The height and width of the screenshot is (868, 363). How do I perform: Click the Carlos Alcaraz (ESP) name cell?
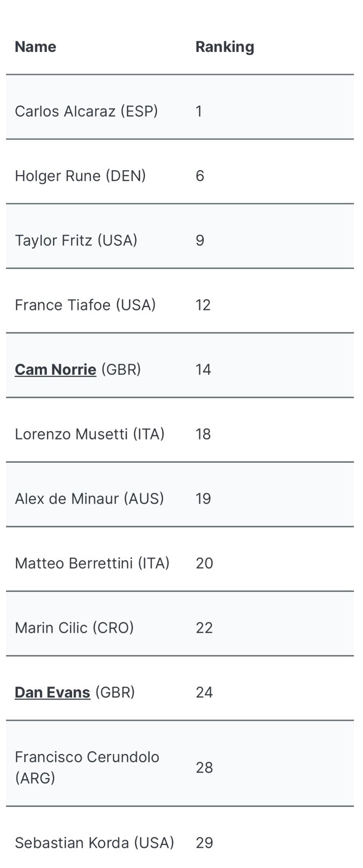86,111
